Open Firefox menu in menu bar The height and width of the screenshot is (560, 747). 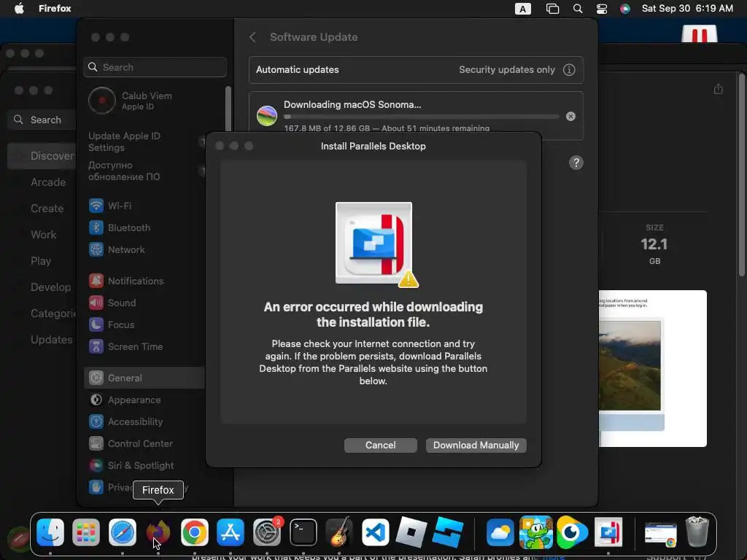[55, 8]
